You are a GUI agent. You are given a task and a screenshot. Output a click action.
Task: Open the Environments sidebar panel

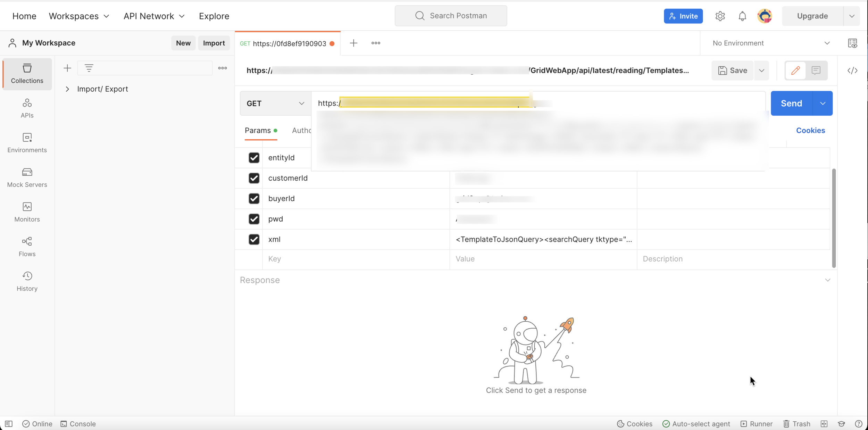pyautogui.click(x=27, y=143)
